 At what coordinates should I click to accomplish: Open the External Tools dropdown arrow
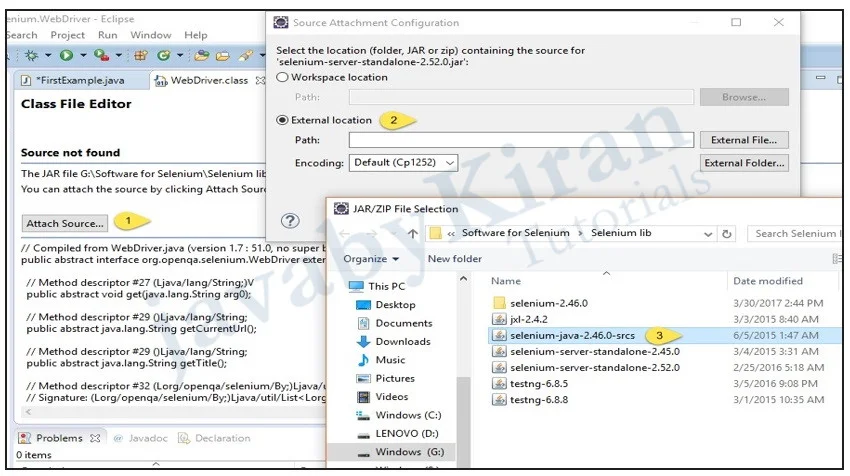[x=118, y=55]
